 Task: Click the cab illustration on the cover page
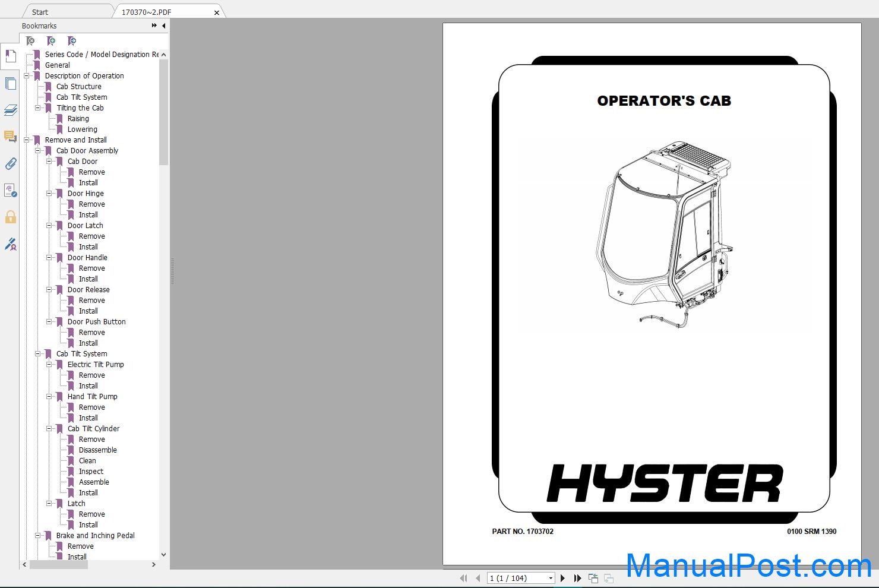664,235
